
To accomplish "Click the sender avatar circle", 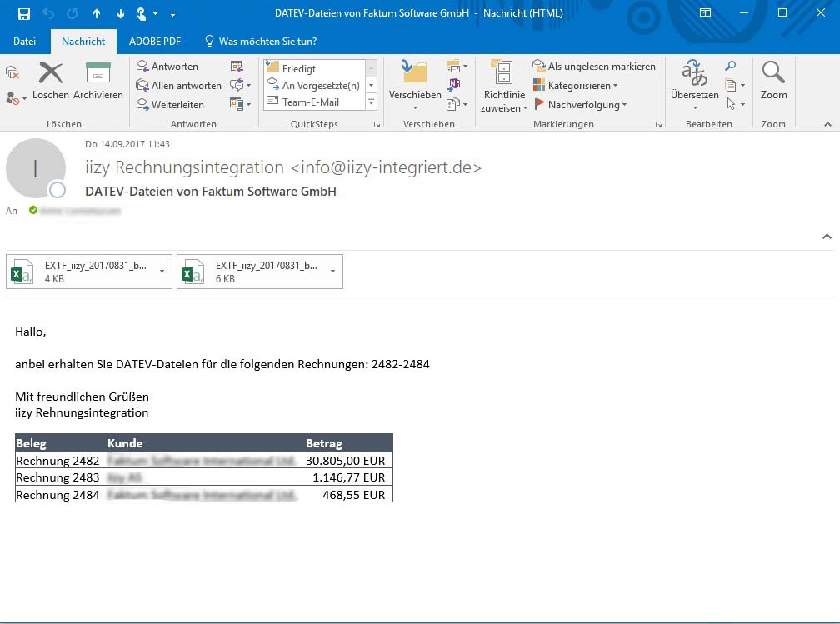I will [x=35, y=168].
